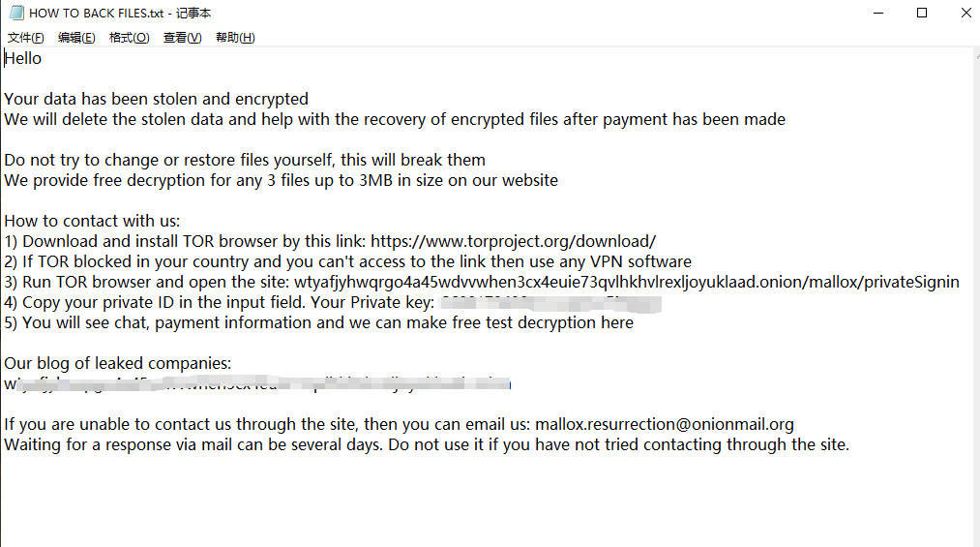Click the .onion privateSignin address text

[x=627, y=282]
